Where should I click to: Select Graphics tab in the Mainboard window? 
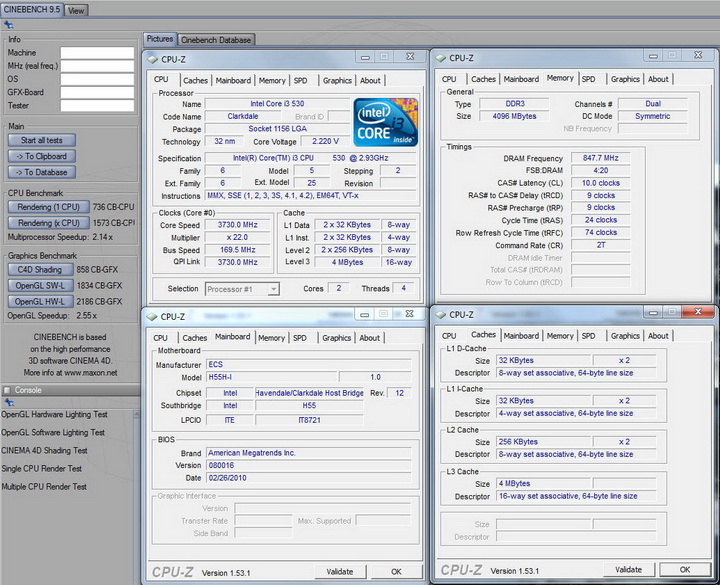[337, 338]
